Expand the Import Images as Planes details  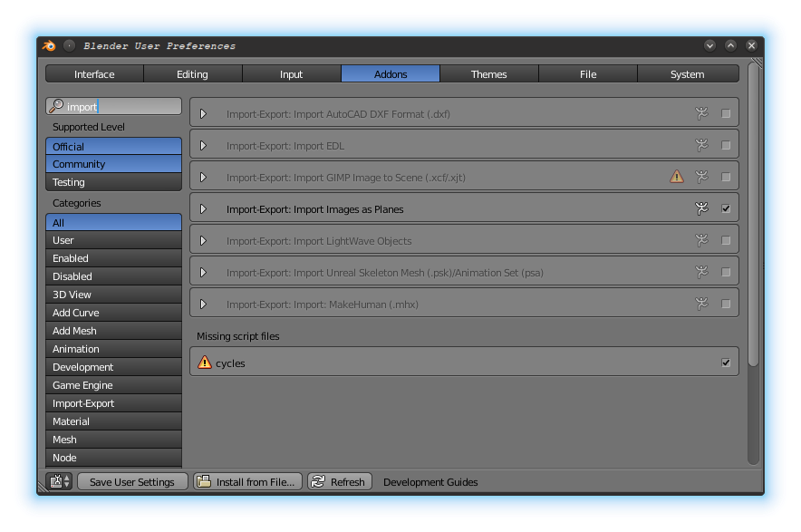(x=203, y=208)
